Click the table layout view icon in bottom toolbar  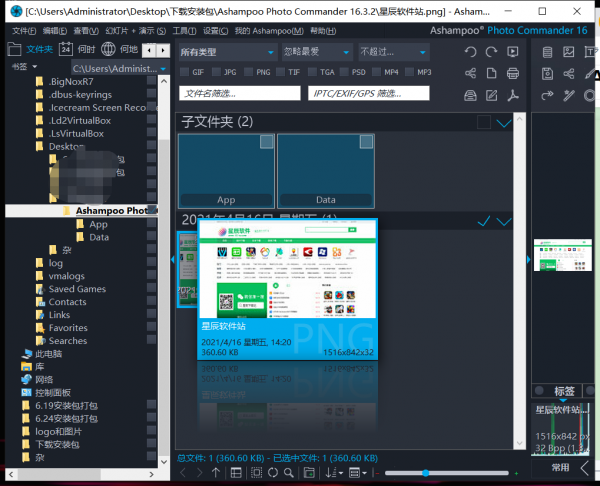tap(236, 473)
